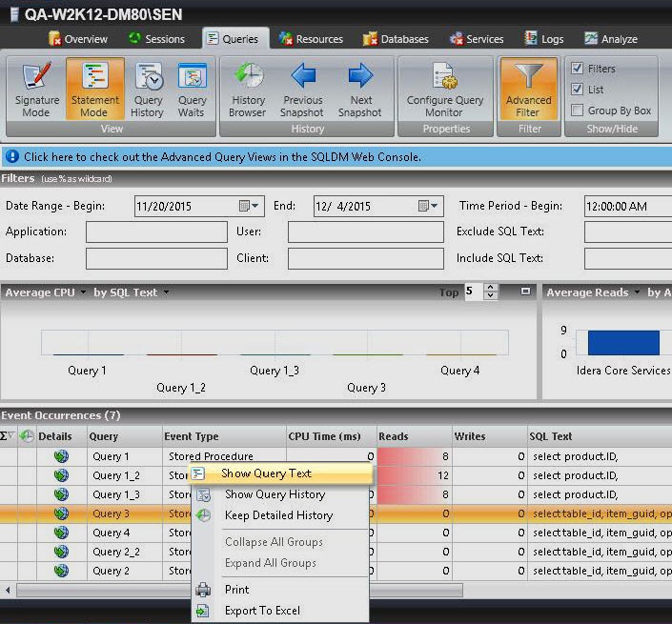672x624 pixels.
Task: Click into the Application filter text field
Action: click(155, 232)
